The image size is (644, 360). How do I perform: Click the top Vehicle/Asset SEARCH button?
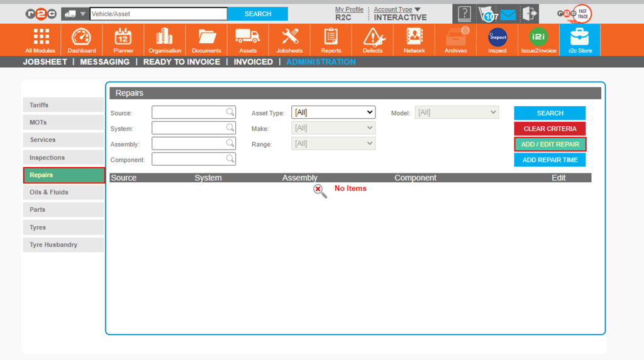point(258,14)
